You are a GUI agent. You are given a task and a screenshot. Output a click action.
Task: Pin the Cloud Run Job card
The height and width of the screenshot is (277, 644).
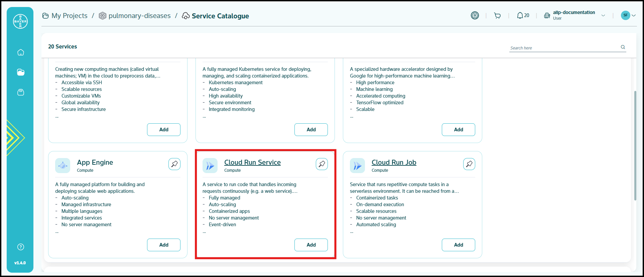click(x=469, y=164)
